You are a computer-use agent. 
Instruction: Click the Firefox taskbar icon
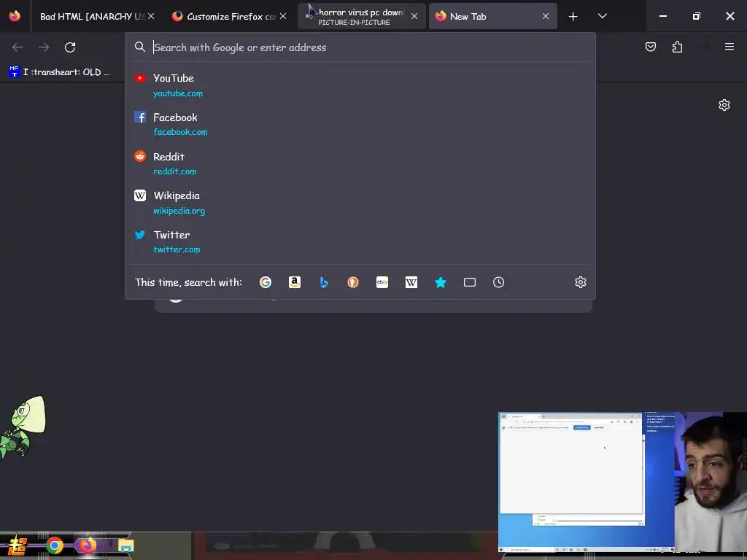[88, 545]
